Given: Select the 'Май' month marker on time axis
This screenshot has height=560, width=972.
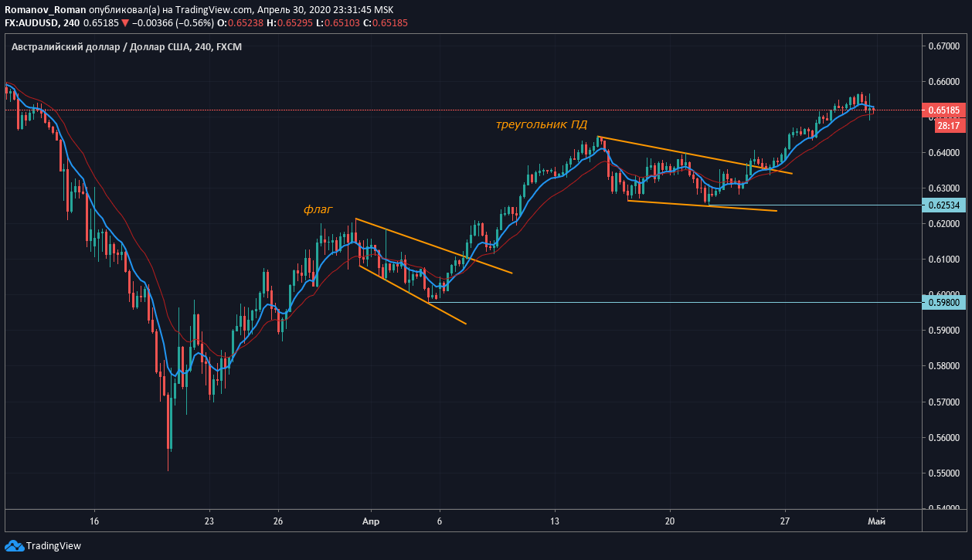Looking at the screenshot, I should coord(877,521).
